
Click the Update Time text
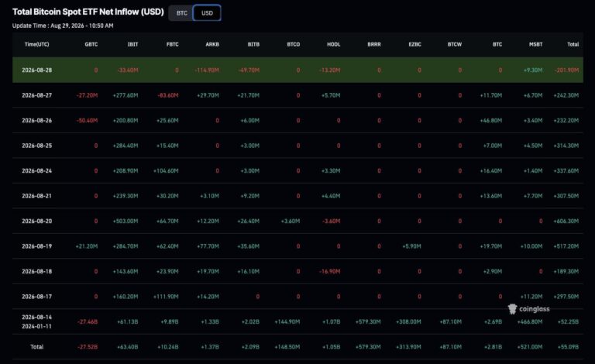pyautogui.click(x=63, y=26)
